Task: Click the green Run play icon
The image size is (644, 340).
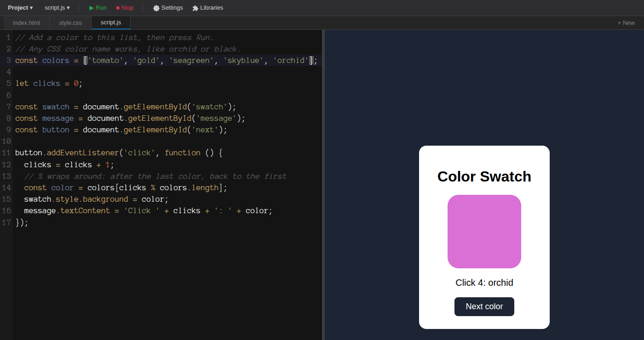Action: point(92,8)
